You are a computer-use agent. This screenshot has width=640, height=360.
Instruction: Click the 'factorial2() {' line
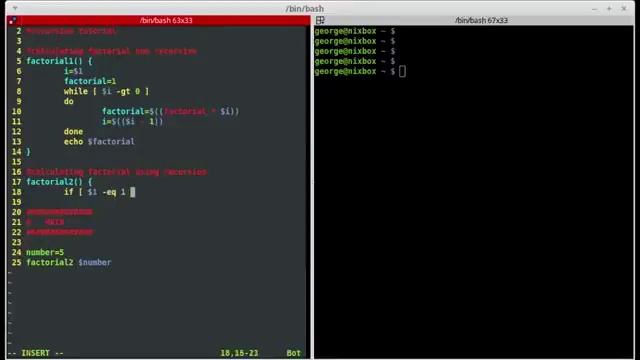click(x=59, y=182)
